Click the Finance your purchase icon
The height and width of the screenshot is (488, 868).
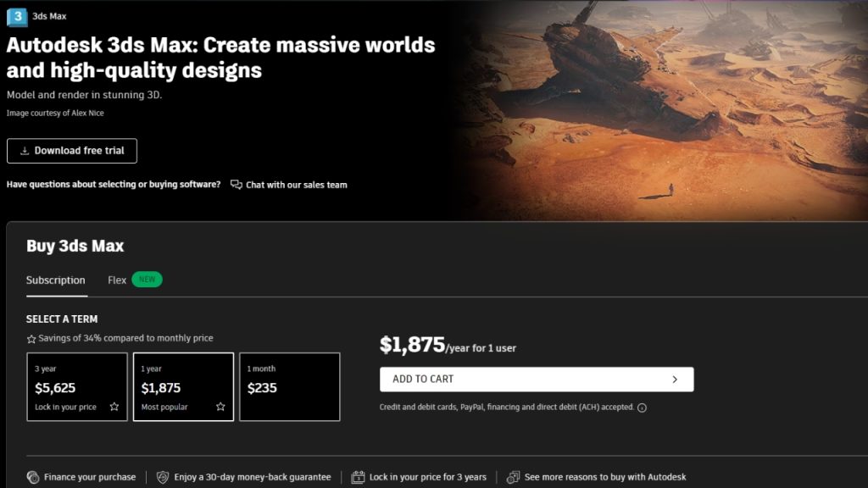[33, 477]
